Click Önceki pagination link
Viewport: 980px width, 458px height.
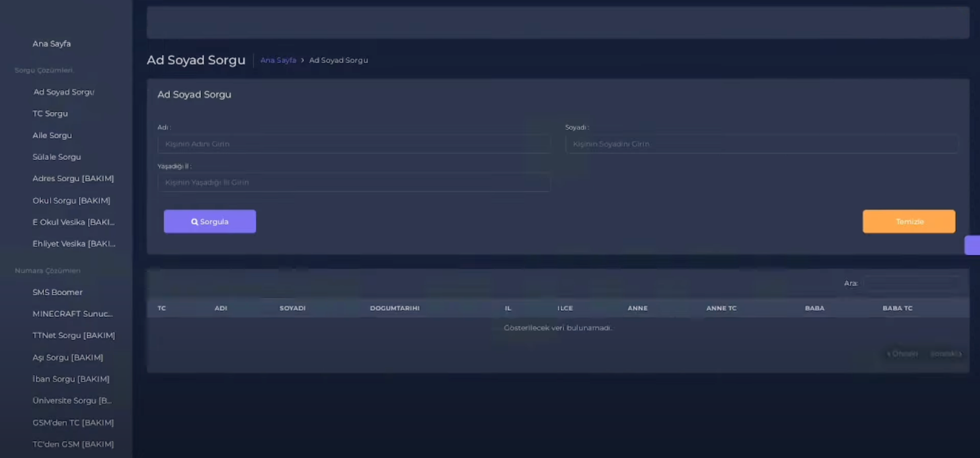pos(902,354)
